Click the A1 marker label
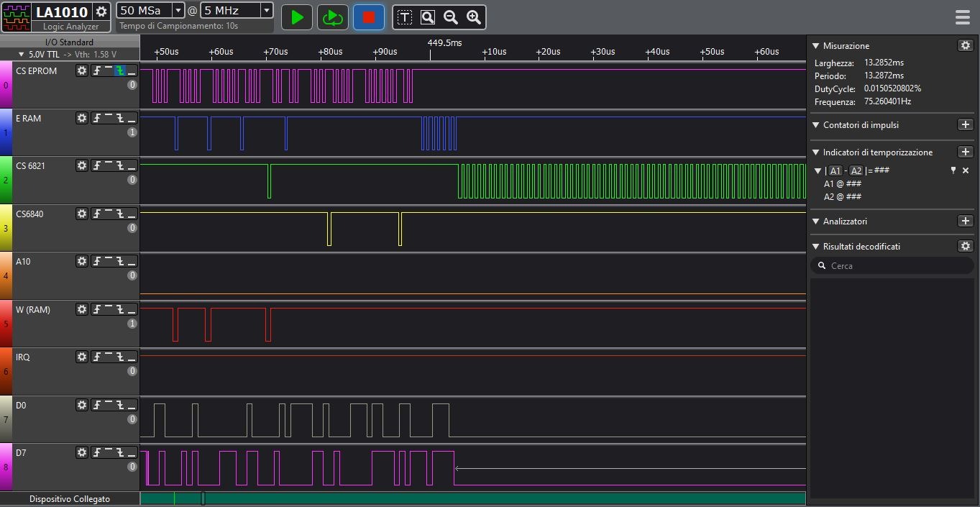The image size is (980, 507). [835, 170]
